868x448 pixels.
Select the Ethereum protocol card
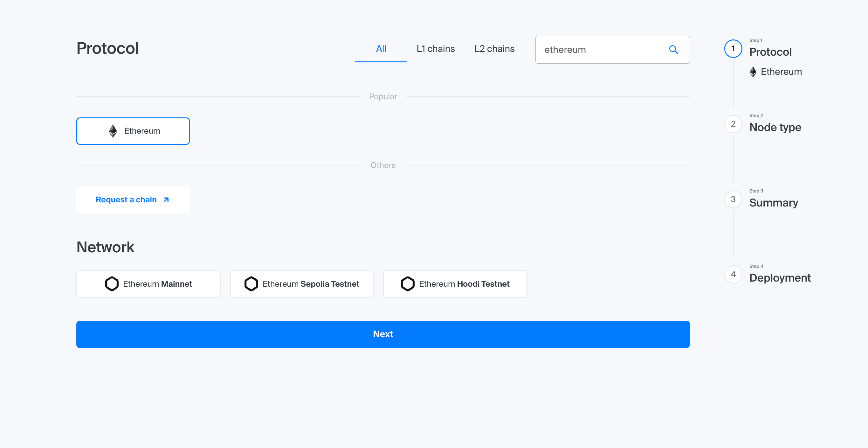pyautogui.click(x=133, y=131)
